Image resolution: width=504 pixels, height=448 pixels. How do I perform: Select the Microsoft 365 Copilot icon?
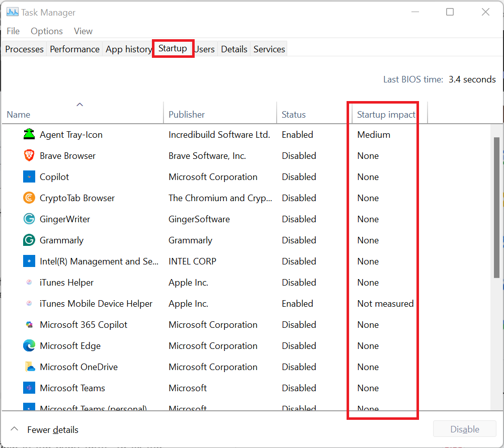(x=29, y=325)
